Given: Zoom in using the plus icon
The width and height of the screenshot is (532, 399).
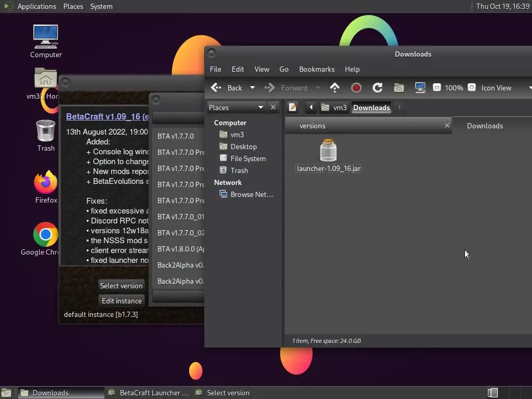Looking at the screenshot, I should [472, 87].
